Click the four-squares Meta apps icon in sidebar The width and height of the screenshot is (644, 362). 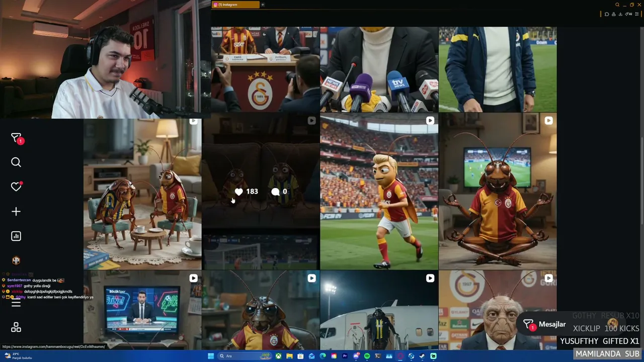click(16, 327)
